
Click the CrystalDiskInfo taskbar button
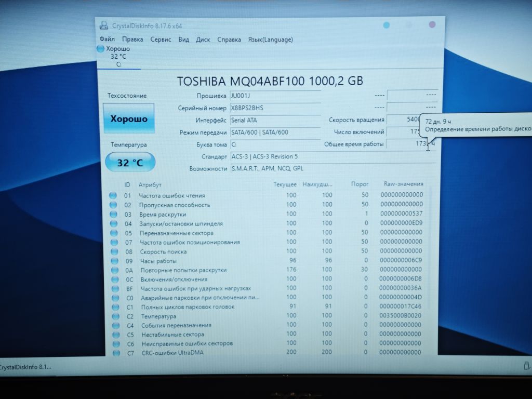click(26, 367)
